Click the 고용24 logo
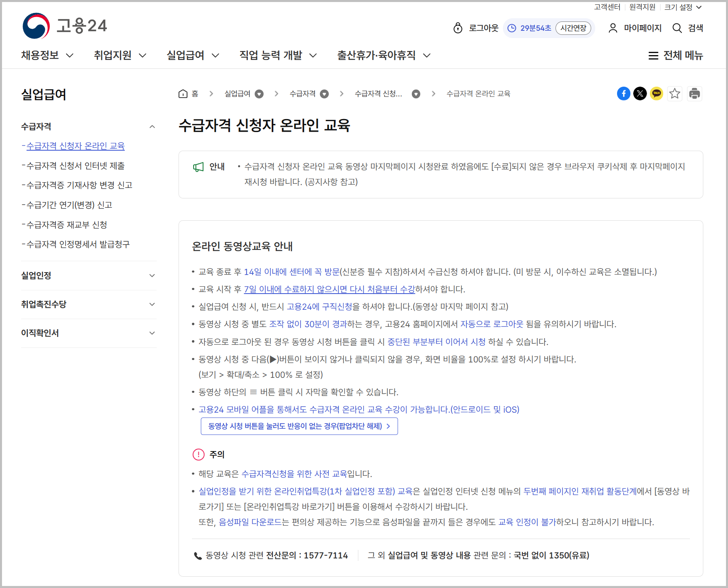Viewport: 728px width, 588px height. [65, 26]
